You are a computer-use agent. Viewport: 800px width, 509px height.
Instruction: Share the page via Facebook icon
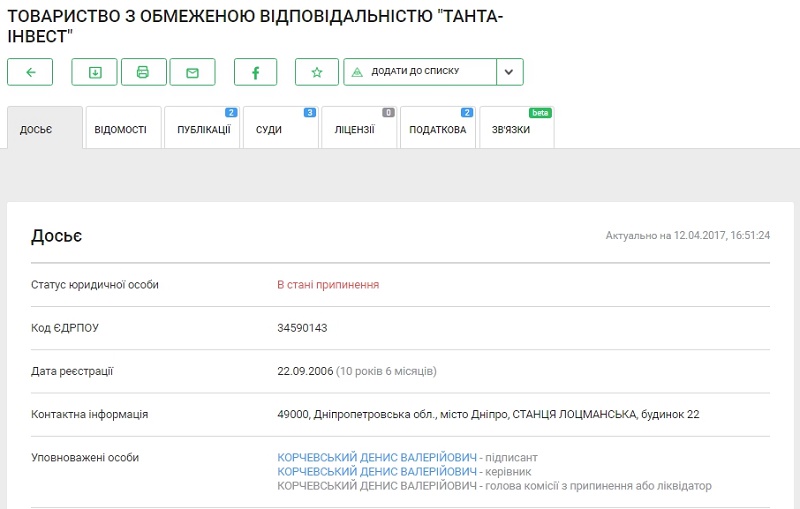coord(255,72)
